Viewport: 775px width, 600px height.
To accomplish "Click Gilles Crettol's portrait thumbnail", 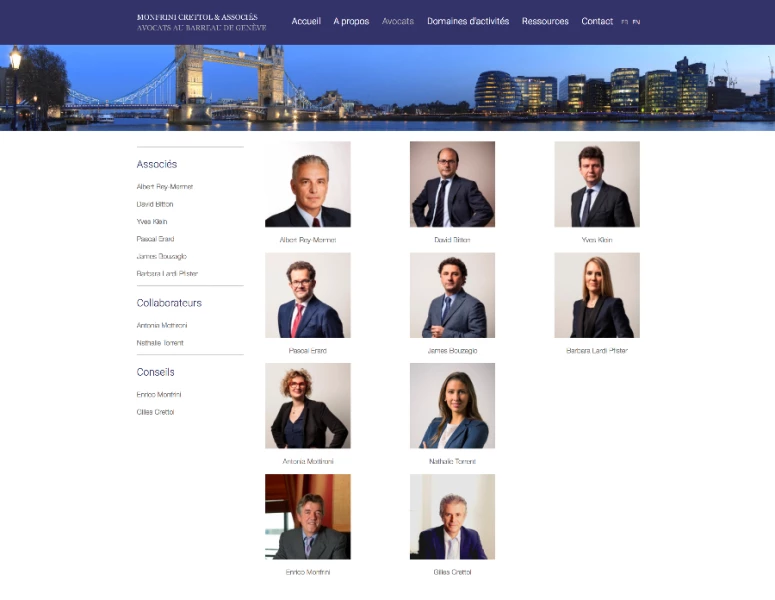I will [x=452, y=516].
